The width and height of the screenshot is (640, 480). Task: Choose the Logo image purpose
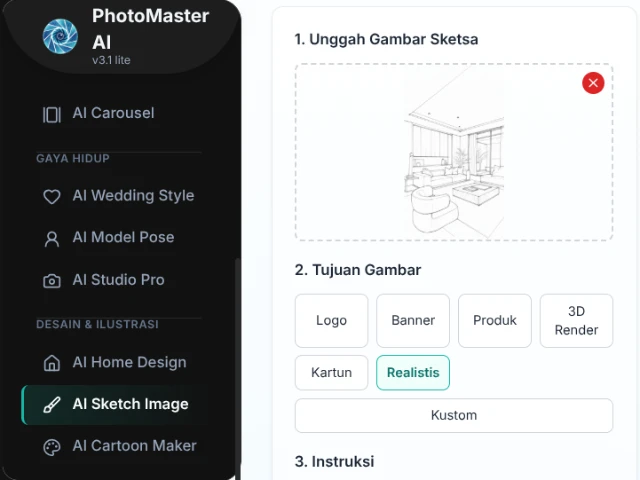point(331,320)
